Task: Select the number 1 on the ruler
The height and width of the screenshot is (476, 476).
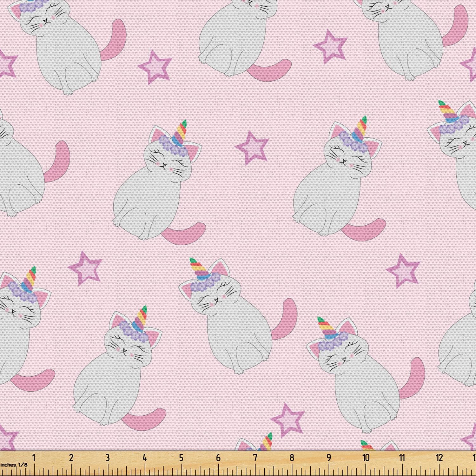Action: coord(34,458)
